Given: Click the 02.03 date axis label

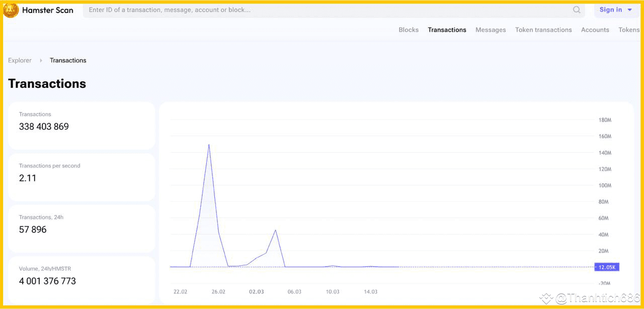Looking at the screenshot, I should (x=257, y=292).
